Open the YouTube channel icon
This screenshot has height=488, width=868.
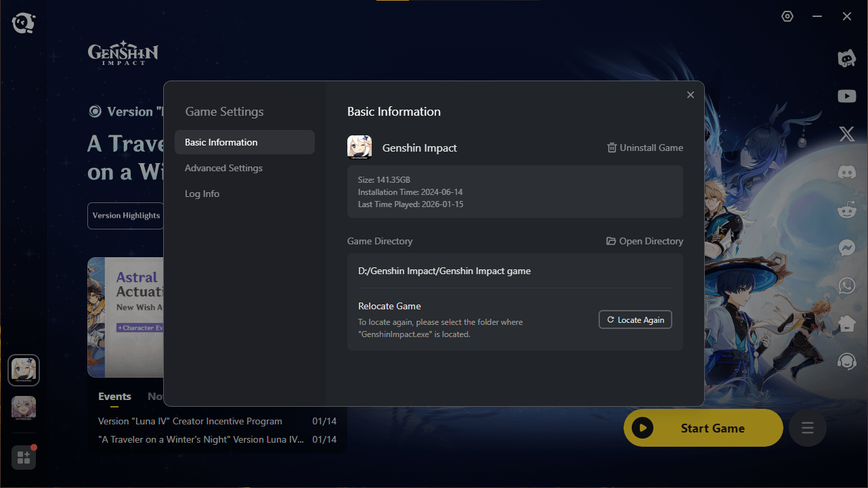[846, 97]
